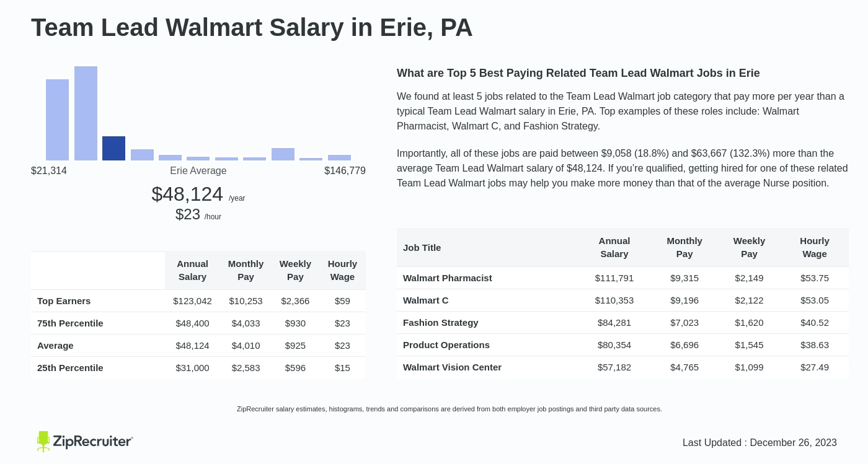868x464 pixels.
Task: Select Top Earners annual salary $123,042
Action: click(192, 300)
